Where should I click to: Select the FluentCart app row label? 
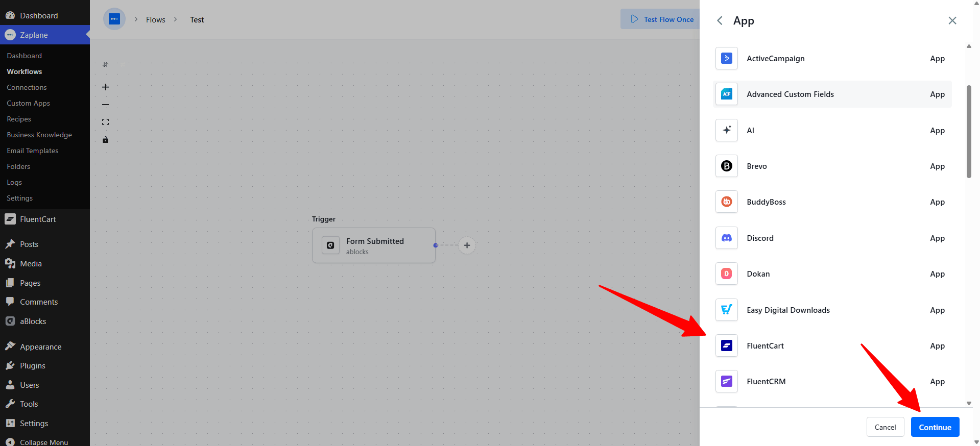click(765, 345)
